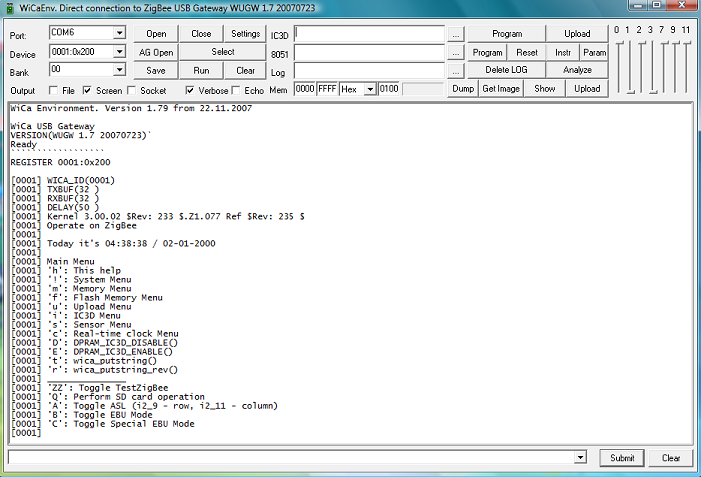The width and height of the screenshot is (701, 477).
Task: Click into the IC3D file path field
Action: point(369,34)
